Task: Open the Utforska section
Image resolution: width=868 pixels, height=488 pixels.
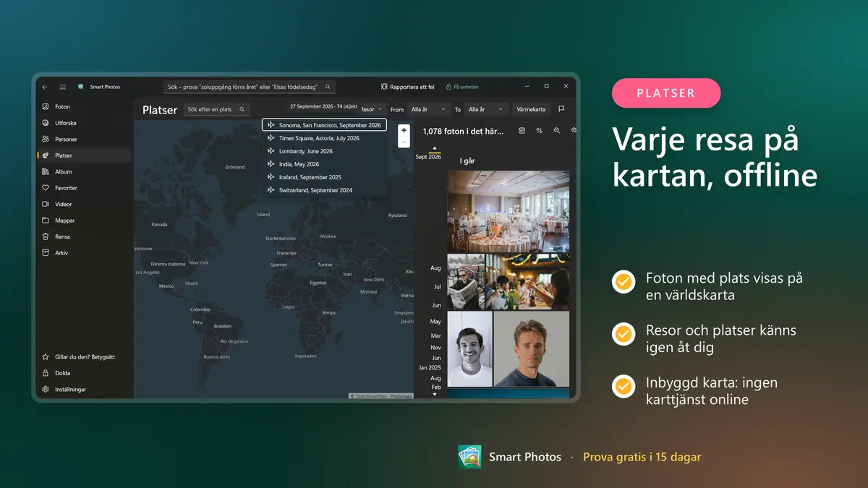Action: pyautogui.click(x=84, y=123)
